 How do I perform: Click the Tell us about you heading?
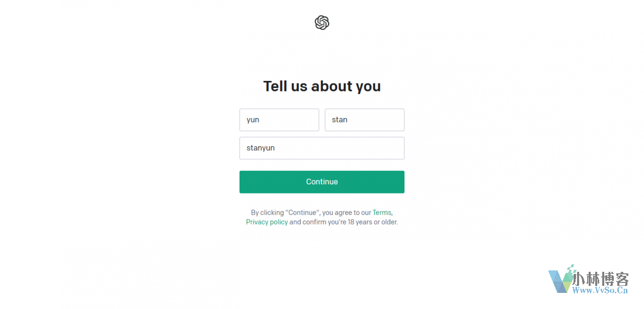(x=322, y=86)
